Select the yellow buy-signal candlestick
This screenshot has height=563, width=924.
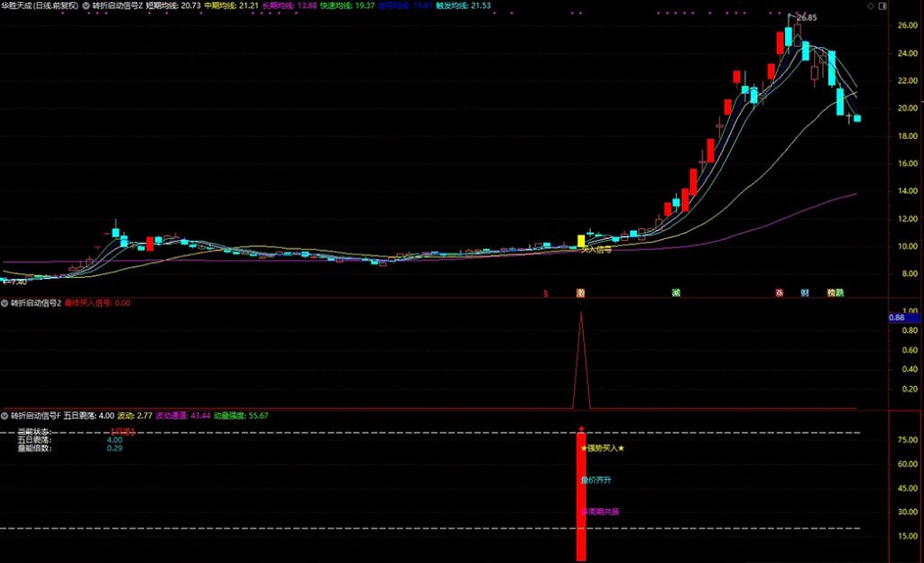581,241
